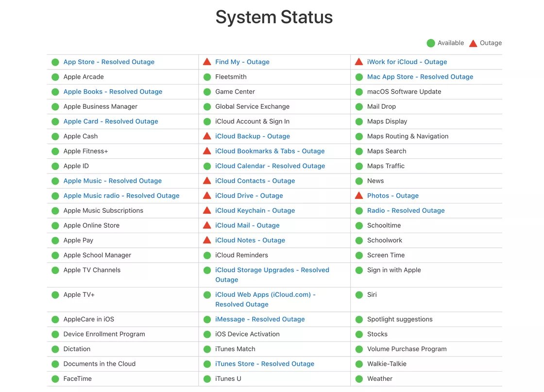
Task: Click green dot next to FaceTime
Action: coord(55,379)
